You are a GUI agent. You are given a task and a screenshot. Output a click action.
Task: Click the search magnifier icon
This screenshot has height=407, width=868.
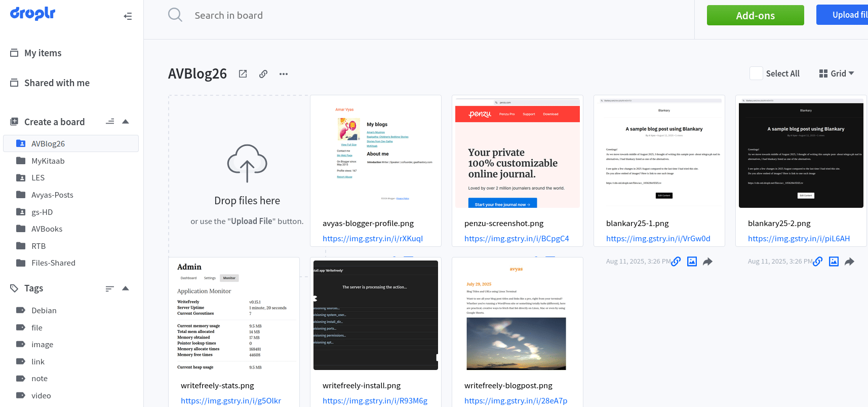175,15
